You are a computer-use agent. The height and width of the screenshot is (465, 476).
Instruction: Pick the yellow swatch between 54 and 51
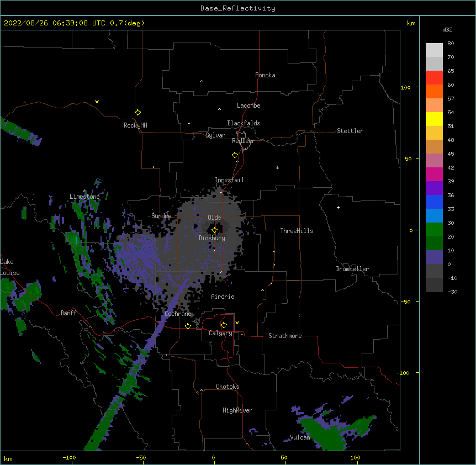click(x=434, y=119)
